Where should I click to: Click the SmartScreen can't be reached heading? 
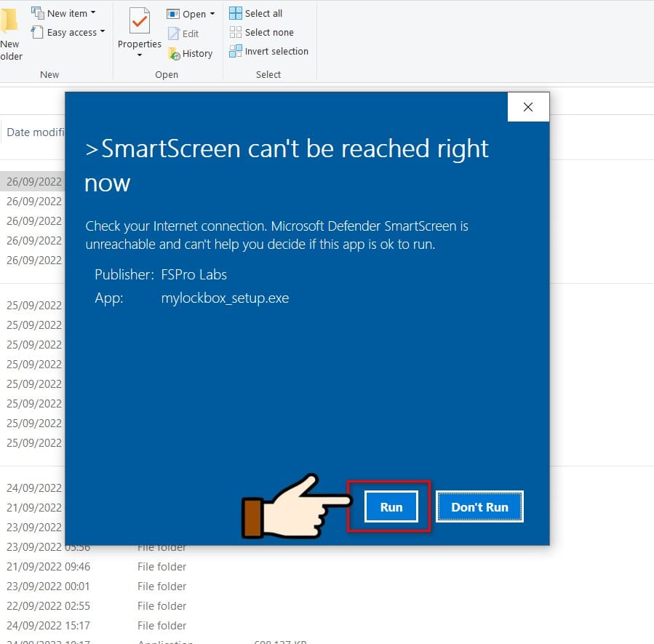click(287, 166)
